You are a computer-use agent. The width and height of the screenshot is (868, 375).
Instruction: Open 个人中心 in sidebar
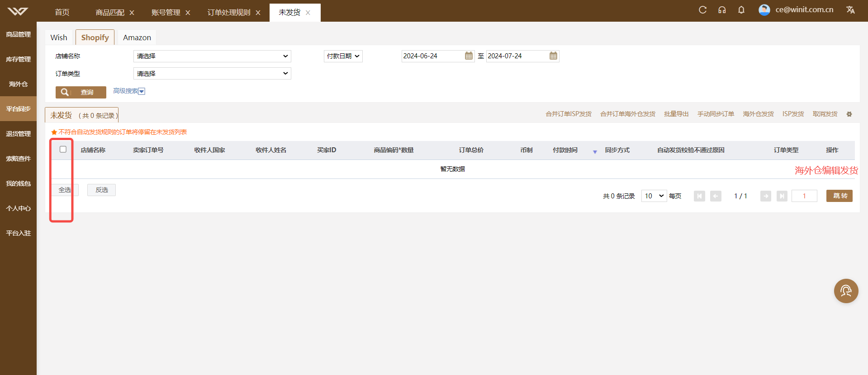[18, 208]
